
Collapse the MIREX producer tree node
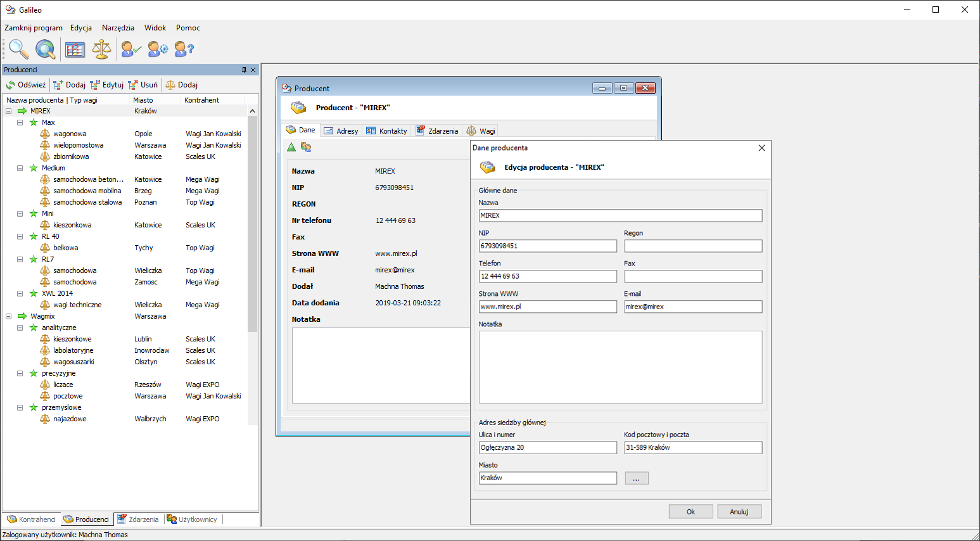pos(9,111)
